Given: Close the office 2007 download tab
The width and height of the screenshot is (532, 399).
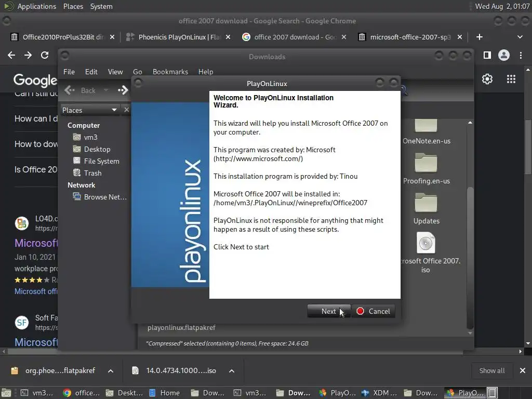Looking at the screenshot, I should click(x=344, y=37).
